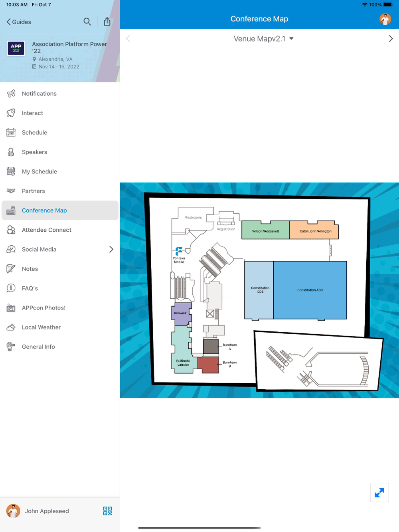The height and width of the screenshot is (532, 399).
Task: Tap the battery indicator in status bar
Action: tap(388, 5)
